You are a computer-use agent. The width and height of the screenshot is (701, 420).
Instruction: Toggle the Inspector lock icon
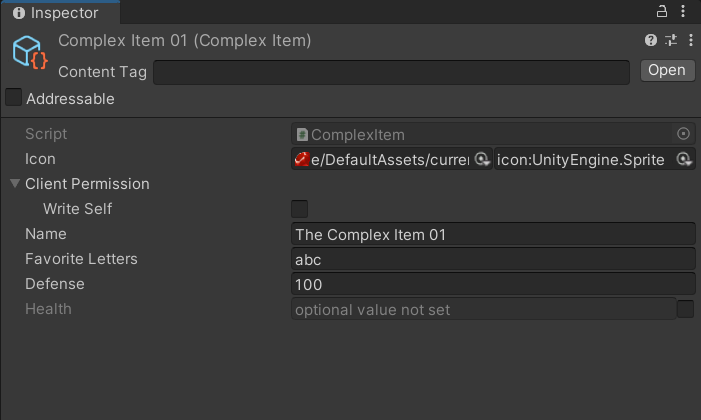click(x=661, y=12)
